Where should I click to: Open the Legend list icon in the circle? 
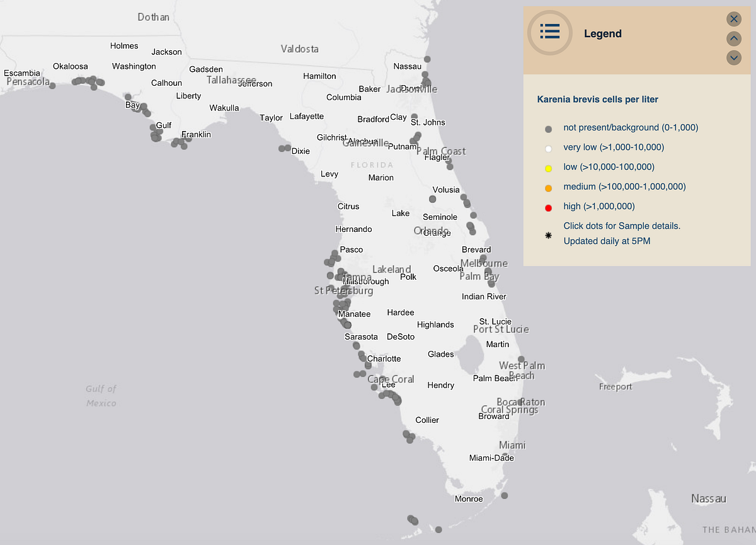(x=549, y=32)
